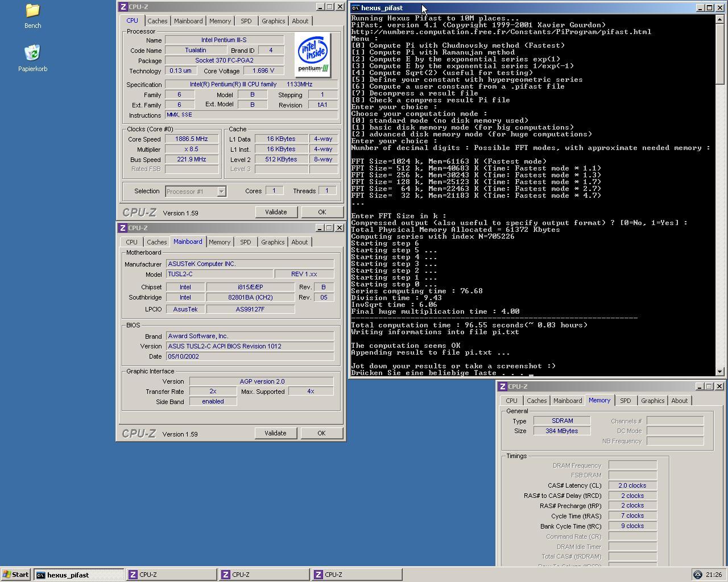Screen dimensions: 728x582
Task: Click the Core Speed 1886.5 MHz value
Action: click(x=192, y=139)
